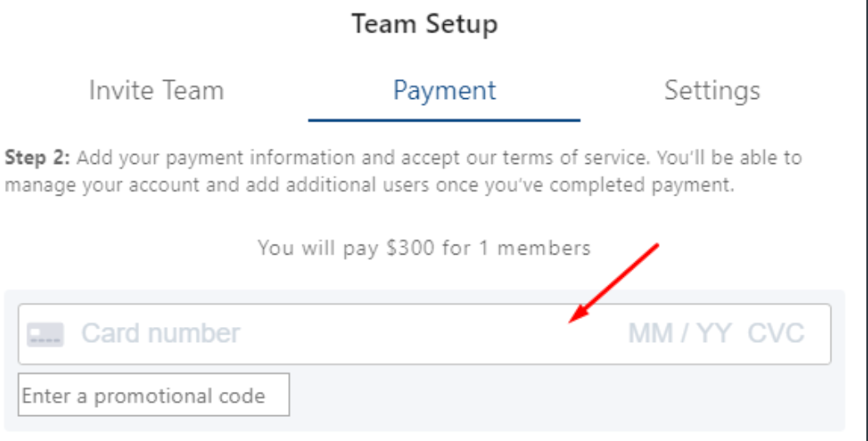This screenshot has width=868, height=441.
Task: Click the completed payment phrase in instructions
Action: pos(641,185)
